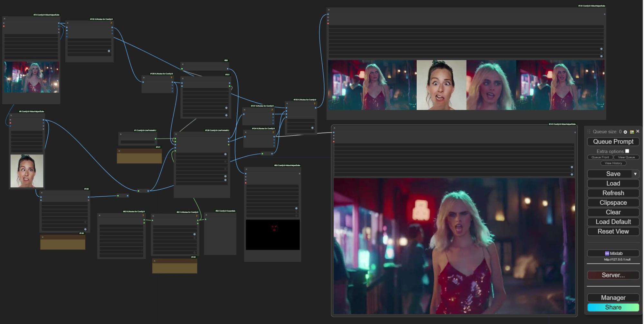Collapse node #8 using its title dot

(11, 115)
